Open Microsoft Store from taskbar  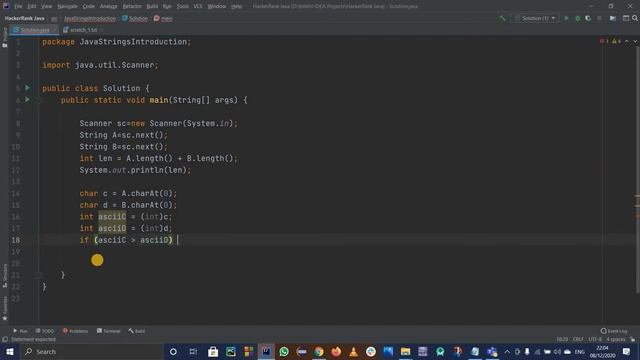click(213, 352)
